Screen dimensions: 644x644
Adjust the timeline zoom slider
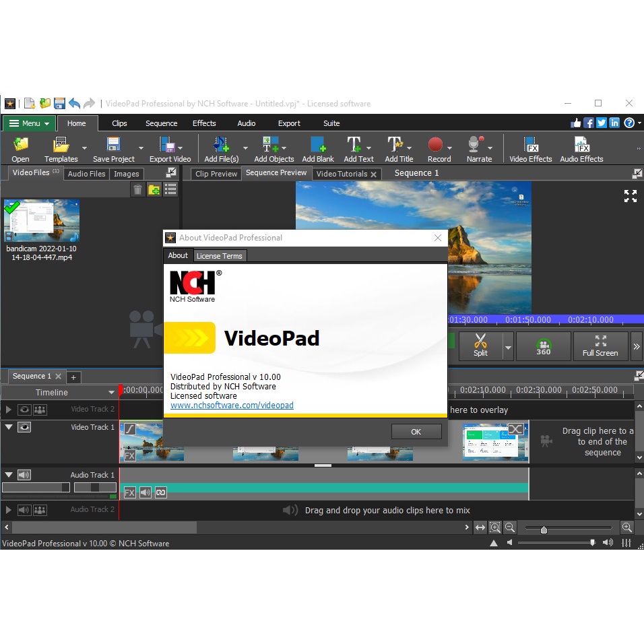(x=544, y=529)
